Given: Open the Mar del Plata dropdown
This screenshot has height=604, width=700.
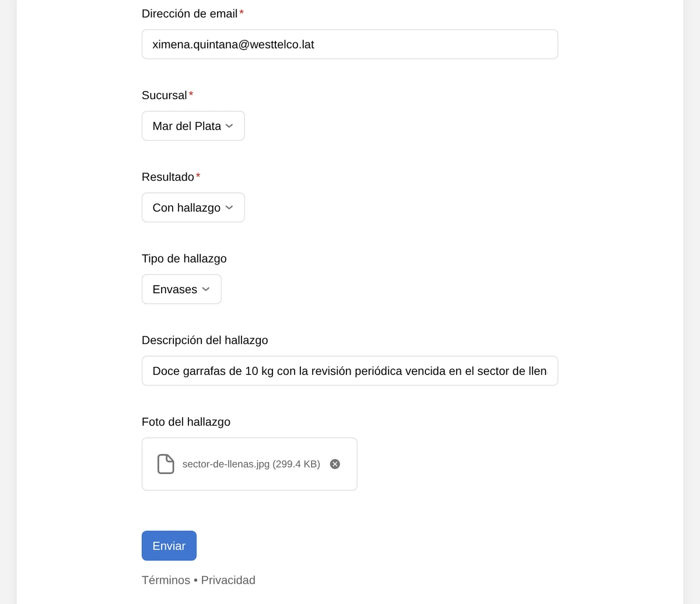Looking at the screenshot, I should (x=193, y=126).
